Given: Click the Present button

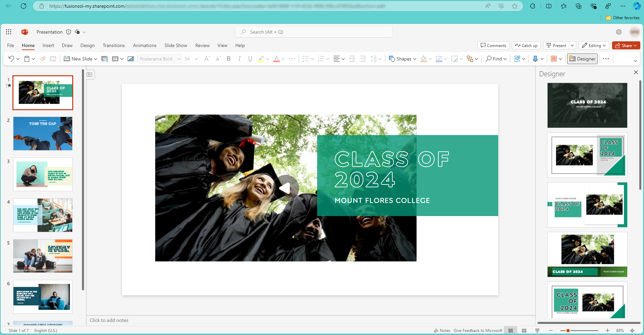Looking at the screenshot, I should pyautogui.click(x=556, y=45).
